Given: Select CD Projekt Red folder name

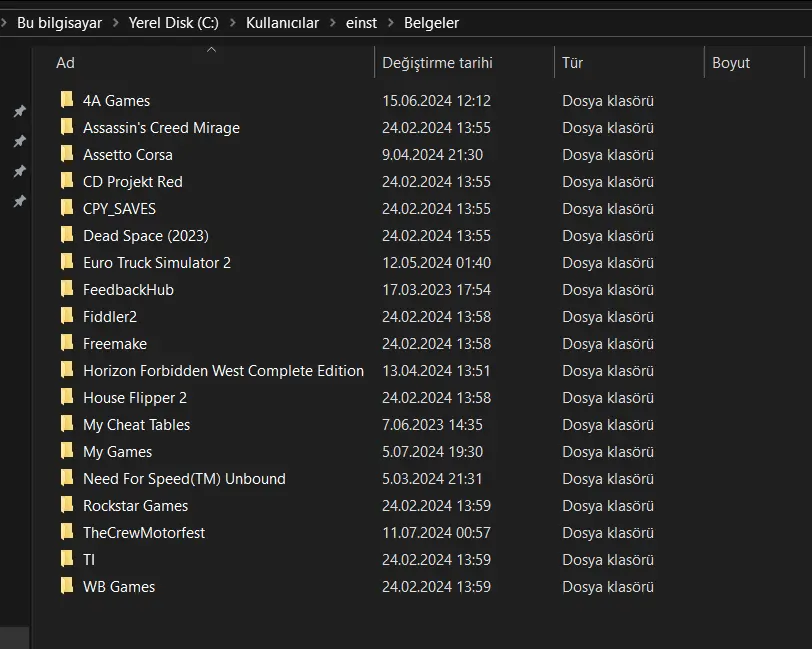Looking at the screenshot, I should point(133,181).
